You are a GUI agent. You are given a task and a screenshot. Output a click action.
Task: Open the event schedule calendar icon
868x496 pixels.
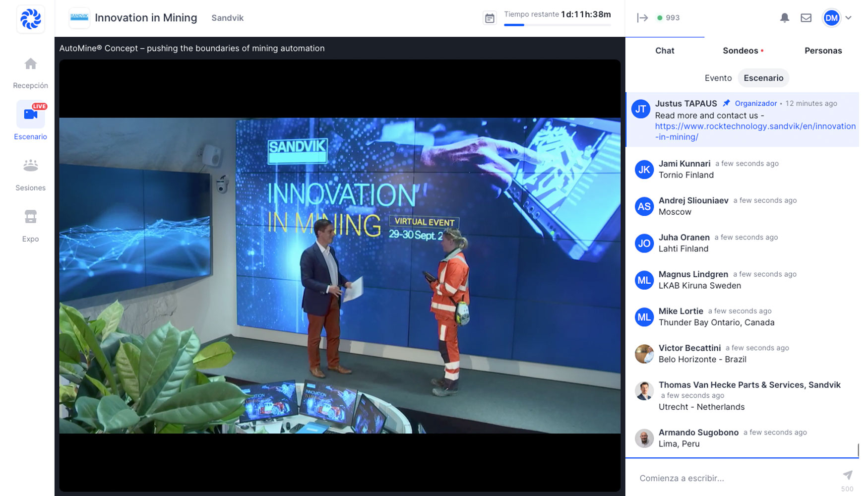point(490,18)
